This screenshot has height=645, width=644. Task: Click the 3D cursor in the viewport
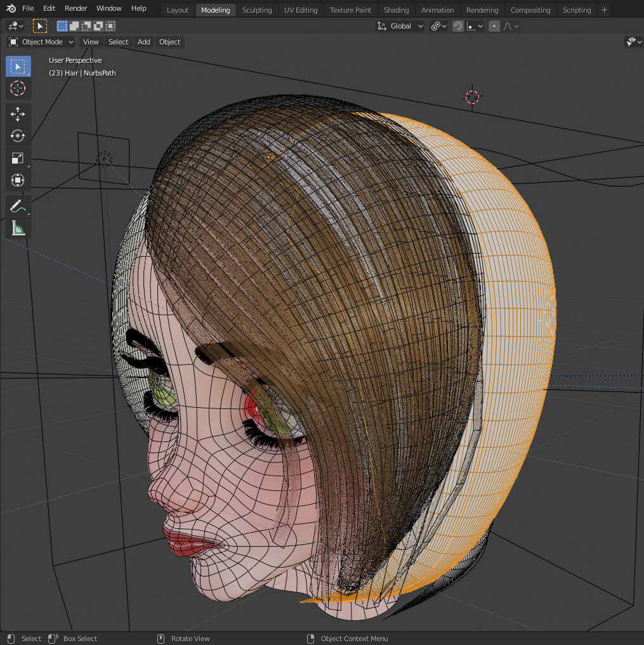pyautogui.click(x=472, y=98)
